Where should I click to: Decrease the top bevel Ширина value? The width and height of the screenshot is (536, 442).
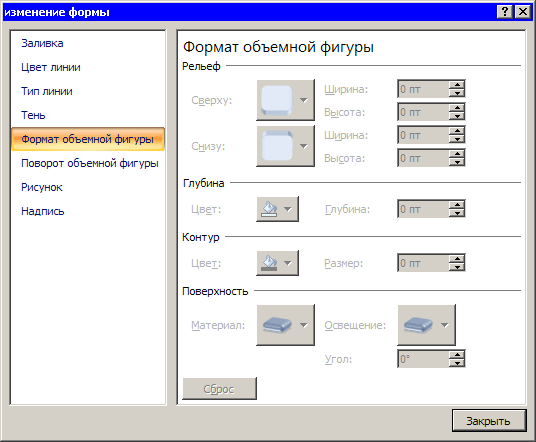[457, 93]
